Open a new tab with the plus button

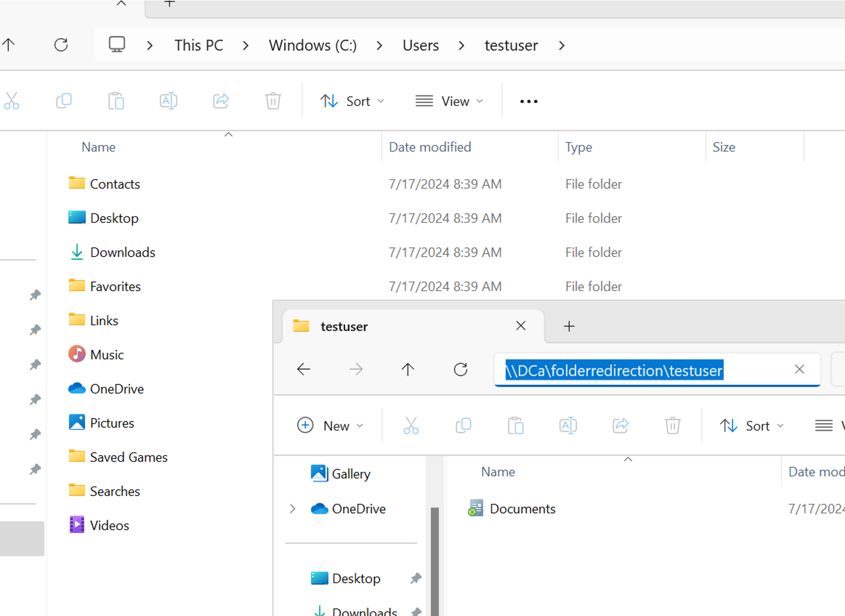pos(568,326)
